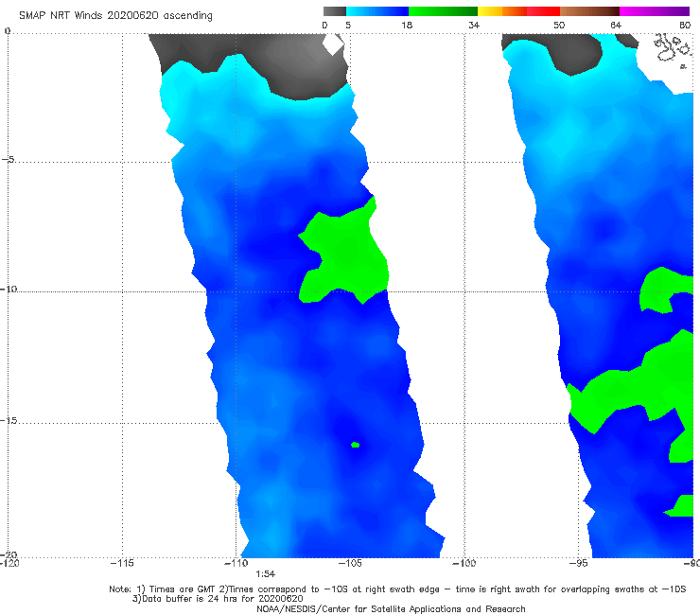Click the longitude axis label '-95'

click(579, 563)
